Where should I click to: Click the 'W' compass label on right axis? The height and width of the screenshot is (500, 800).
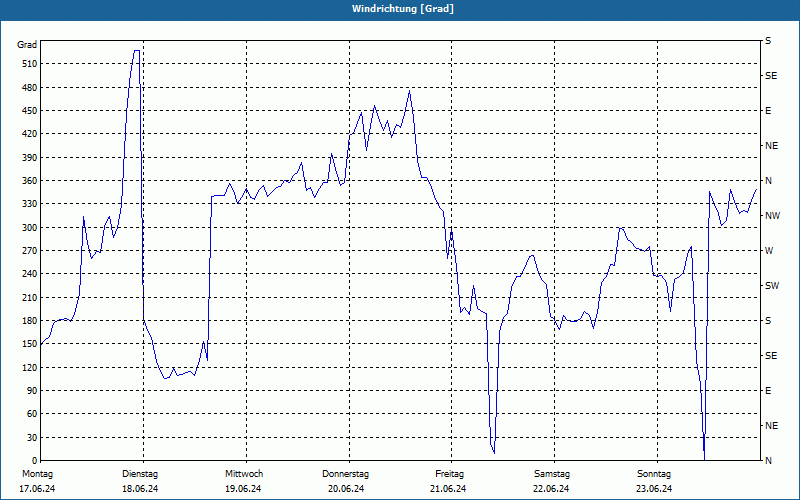click(769, 251)
